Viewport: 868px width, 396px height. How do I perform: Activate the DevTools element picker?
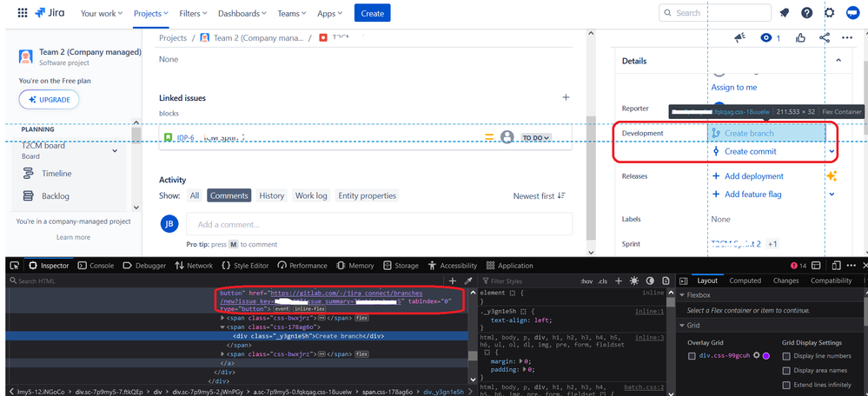click(x=15, y=266)
